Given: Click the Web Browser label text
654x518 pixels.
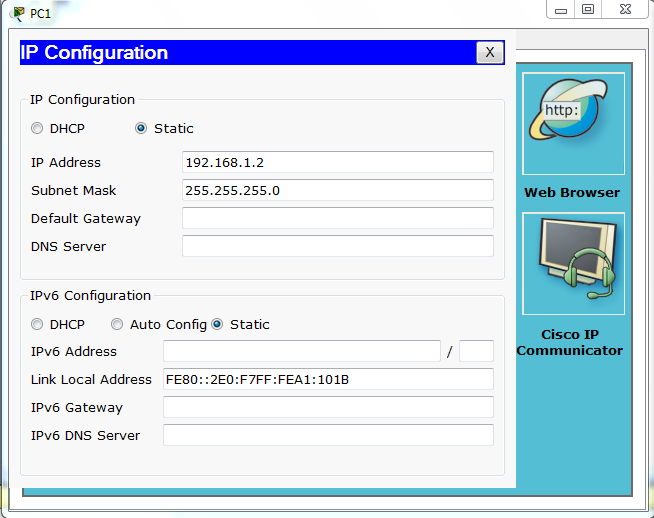Looking at the screenshot, I should point(572,193).
